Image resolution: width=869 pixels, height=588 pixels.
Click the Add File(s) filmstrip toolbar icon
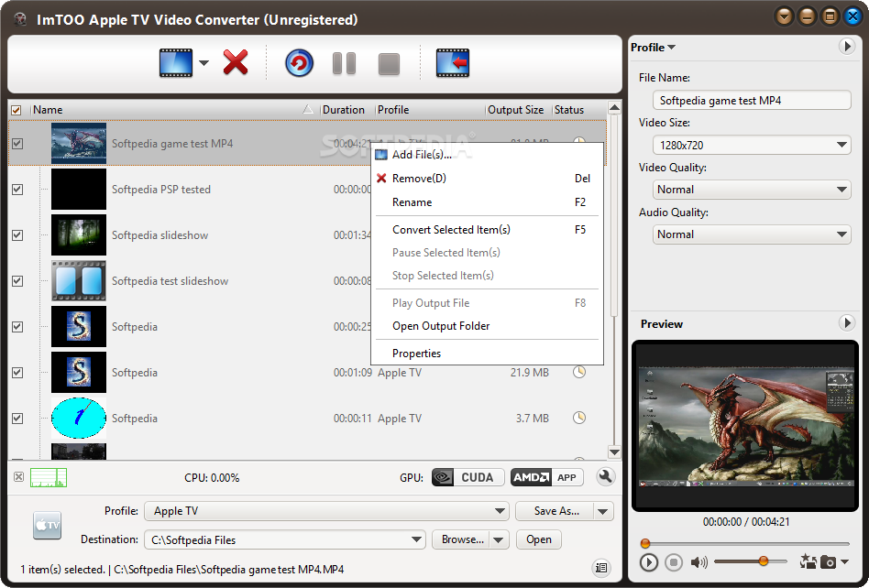(x=176, y=63)
